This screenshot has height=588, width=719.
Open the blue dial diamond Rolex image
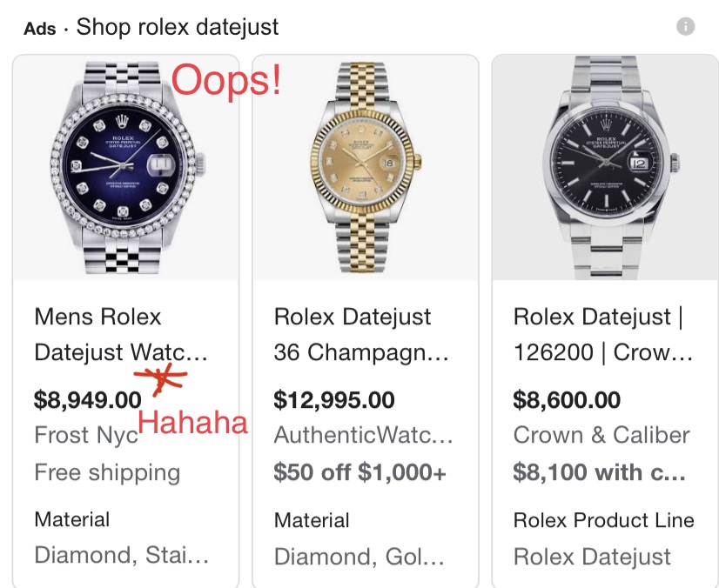pos(126,167)
